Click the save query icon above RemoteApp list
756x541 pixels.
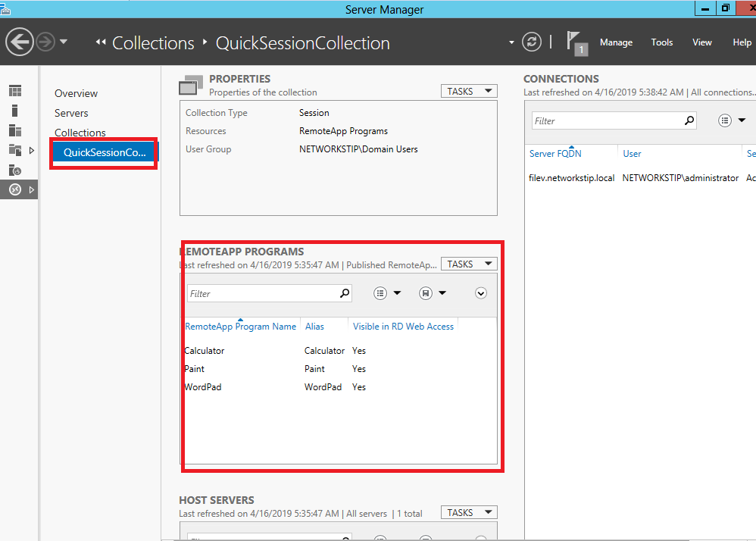pos(427,292)
